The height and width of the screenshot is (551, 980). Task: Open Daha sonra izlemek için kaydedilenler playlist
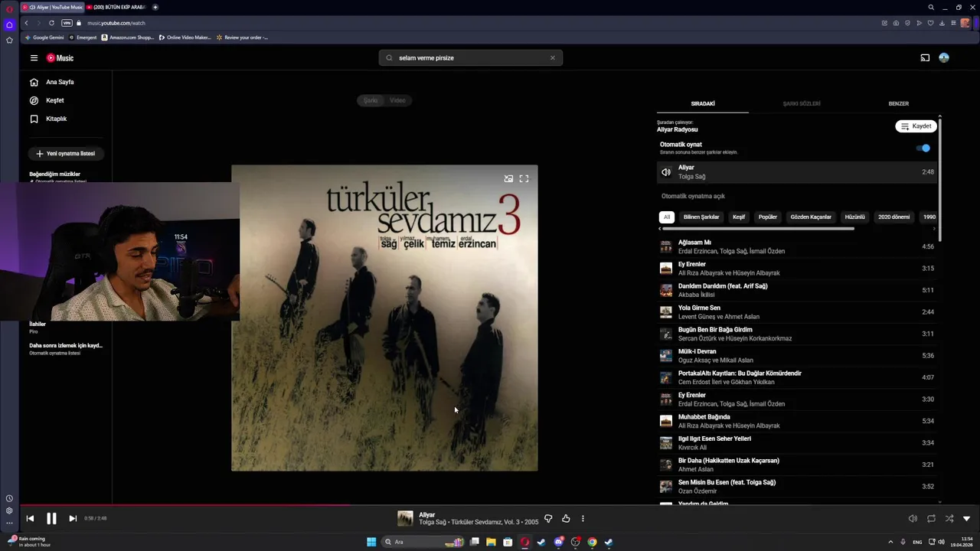[66, 348]
